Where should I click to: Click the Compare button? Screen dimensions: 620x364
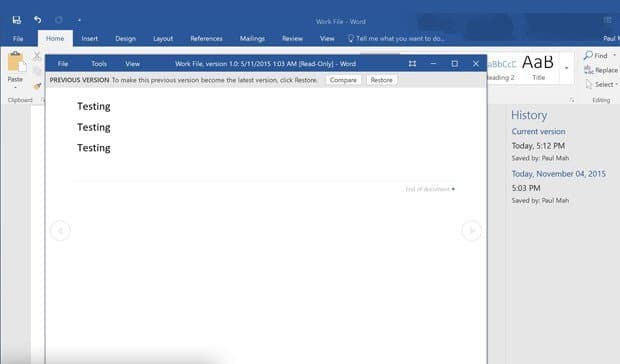(343, 80)
